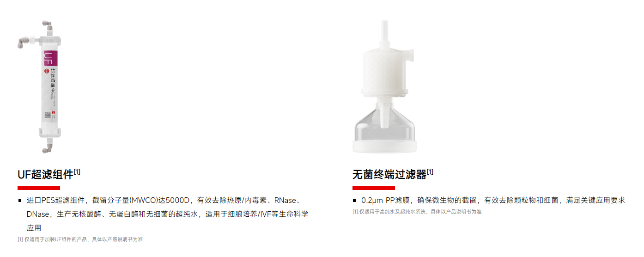Select the 无菌终端过滤器 heading
Image resolution: width=644 pixels, height=257 pixels.
click(x=389, y=175)
